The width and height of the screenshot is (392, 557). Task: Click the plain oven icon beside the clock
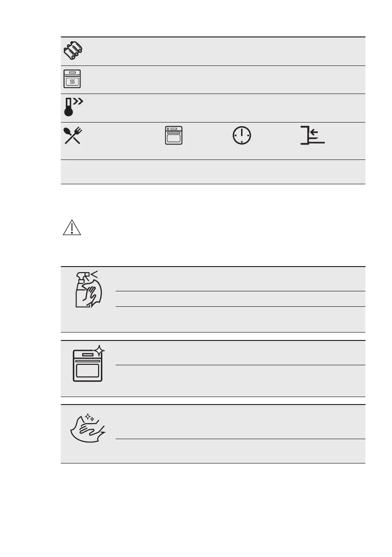(173, 135)
